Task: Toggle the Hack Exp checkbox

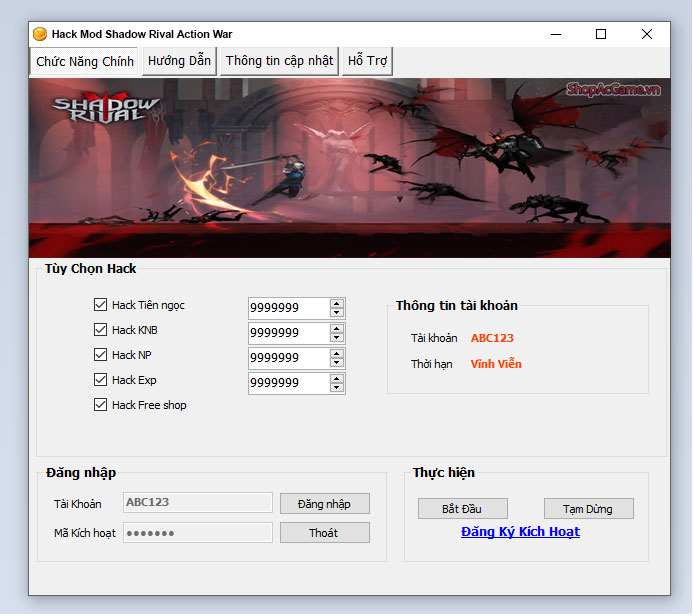Action: 100,380
